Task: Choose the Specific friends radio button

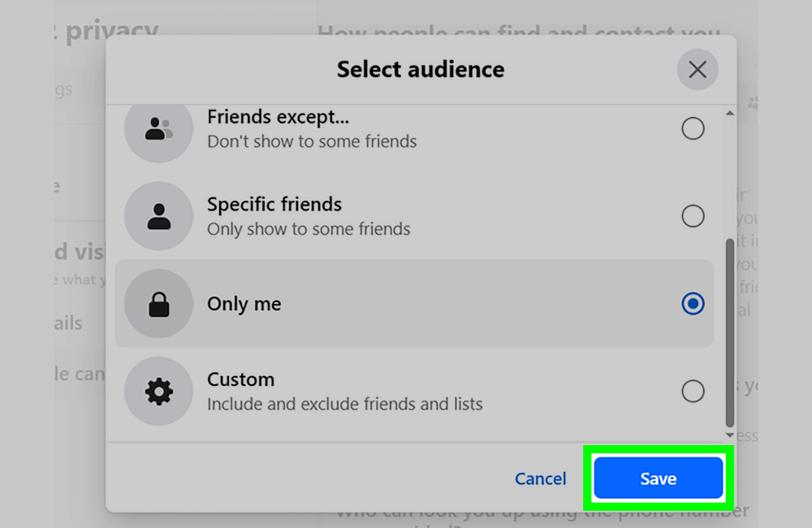Action: 693,215
